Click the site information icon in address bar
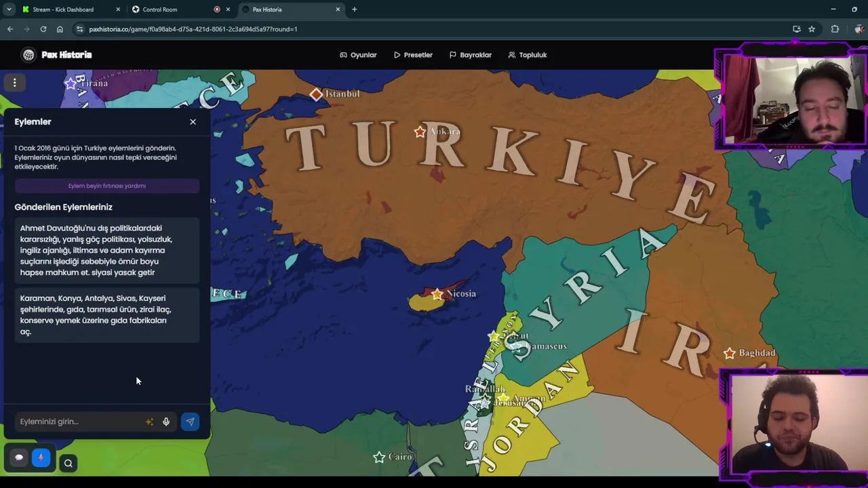The image size is (868, 488). [80, 29]
